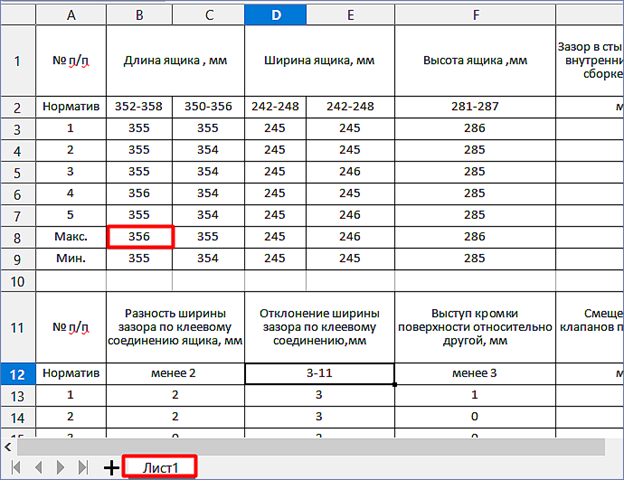Select cell F14 containing 0
The height and width of the screenshot is (480, 624).
[475, 417]
